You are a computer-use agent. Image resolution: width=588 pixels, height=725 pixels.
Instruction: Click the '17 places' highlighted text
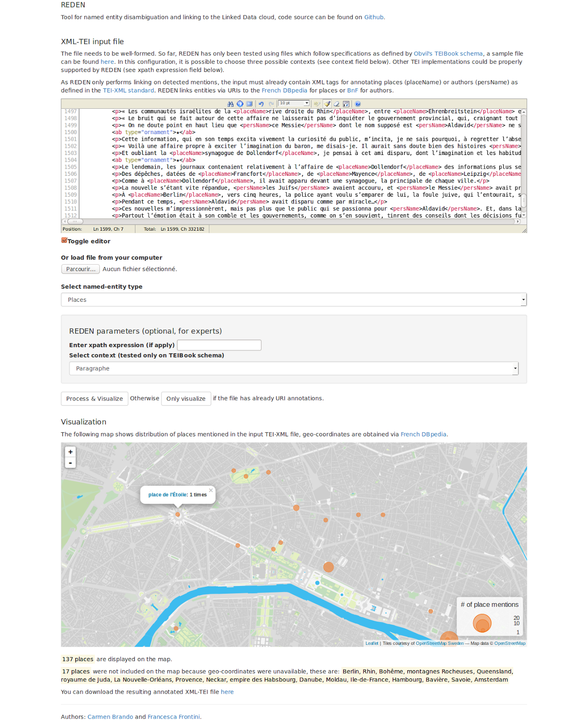pyautogui.click(x=76, y=672)
